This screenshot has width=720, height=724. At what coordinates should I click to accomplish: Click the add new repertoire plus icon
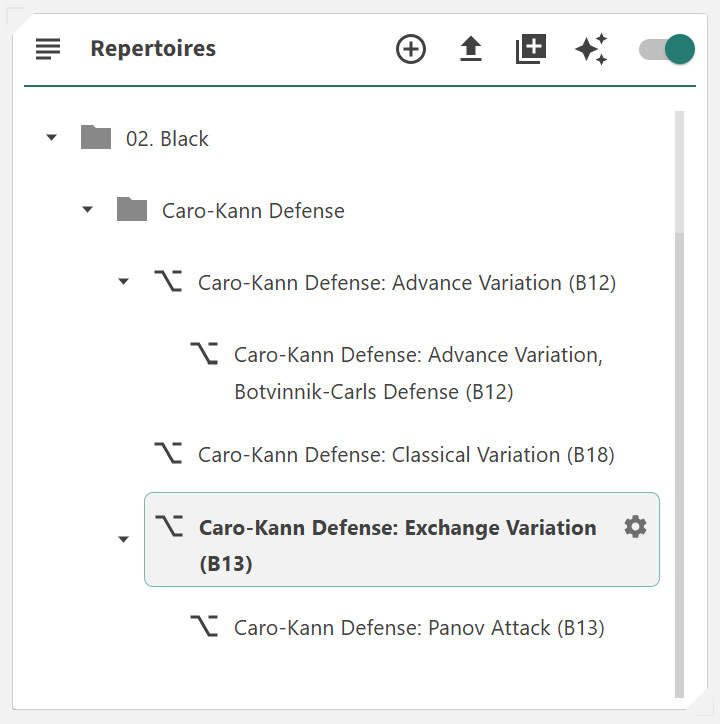tap(411, 49)
